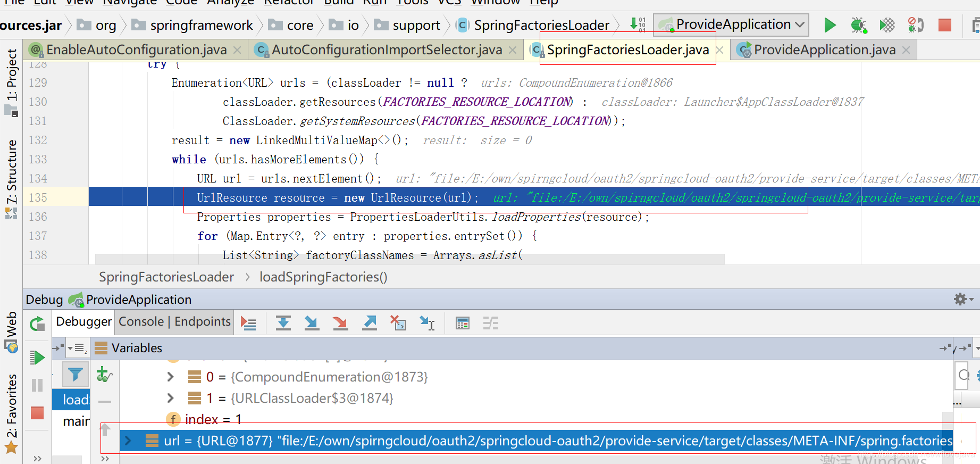Click the support breadcrumb folder
The image size is (980, 464).
[407, 25]
